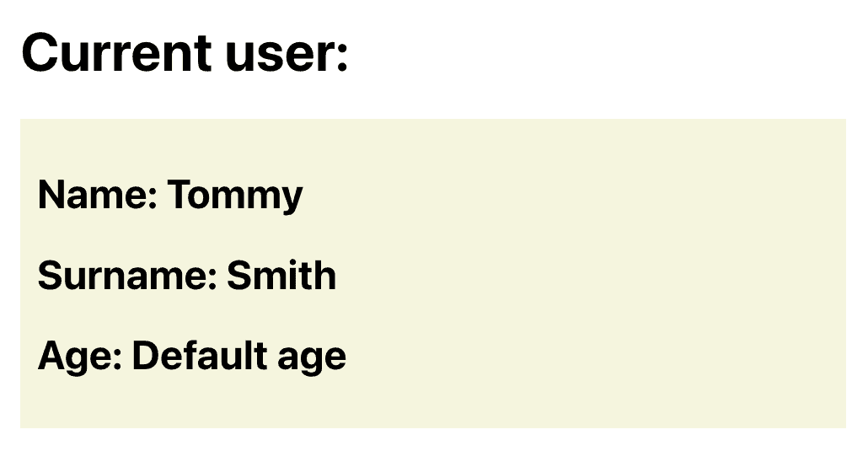Select the "Surname: Smith" text line
The image size is (868, 467).
(187, 276)
